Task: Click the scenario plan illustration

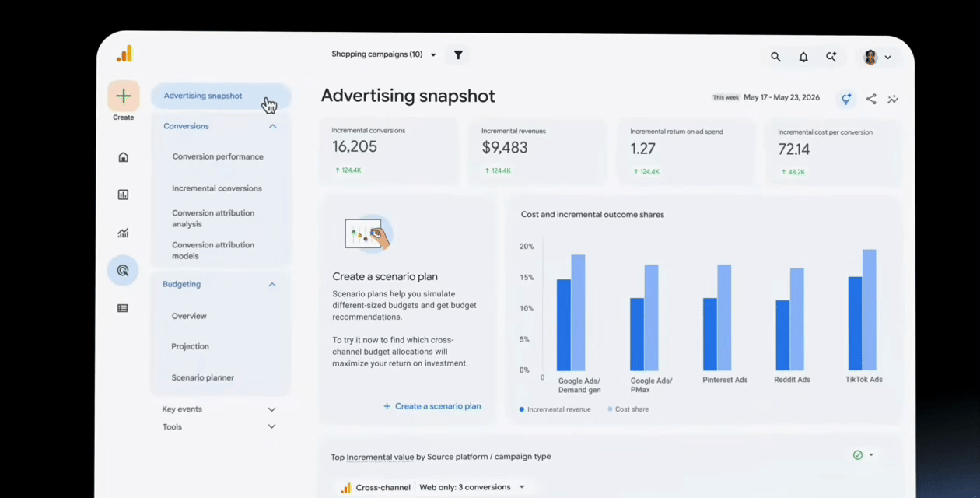Action: 369,233
